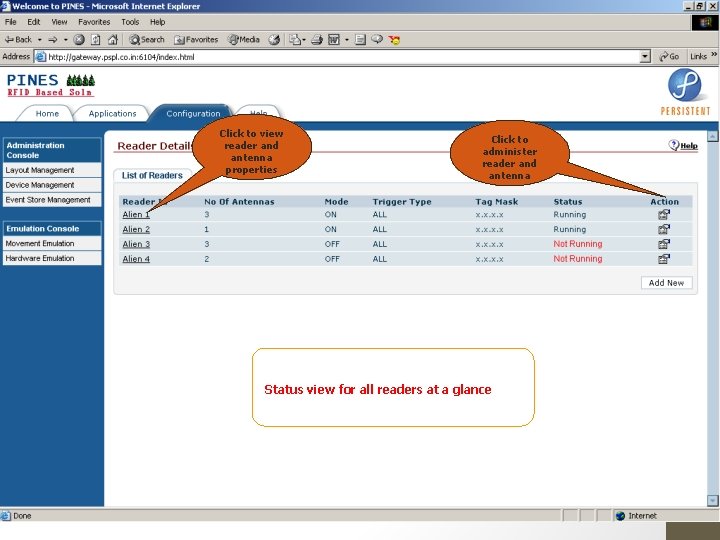Click the action icon for Alien 2
Image resolution: width=720 pixels, height=540 pixels.
coord(664,229)
